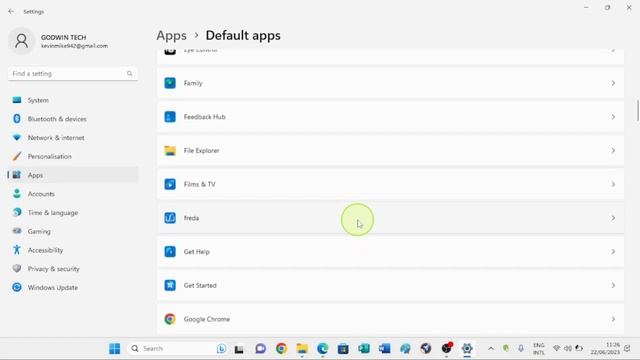Open Family default app settings
This screenshot has height=360, width=640.
click(x=390, y=83)
